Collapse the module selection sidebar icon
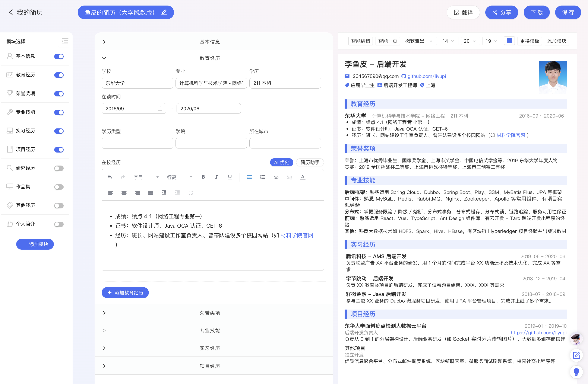 [x=65, y=41]
